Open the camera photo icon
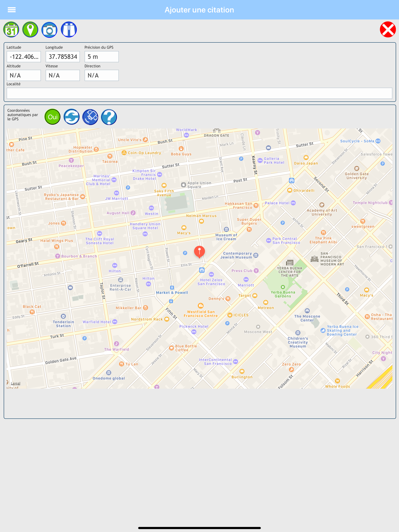This screenshot has height=532, width=399. (x=49, y=30)
